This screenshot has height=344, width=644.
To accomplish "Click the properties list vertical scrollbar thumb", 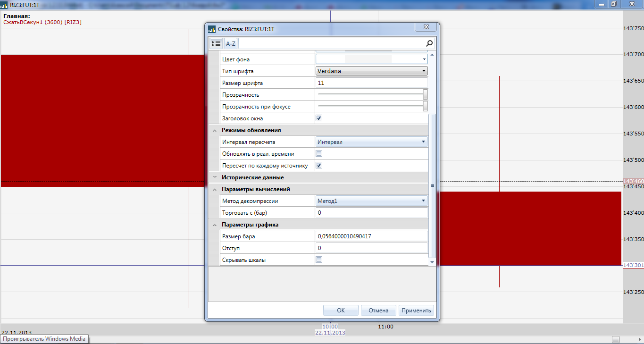I will pos(432,185).
